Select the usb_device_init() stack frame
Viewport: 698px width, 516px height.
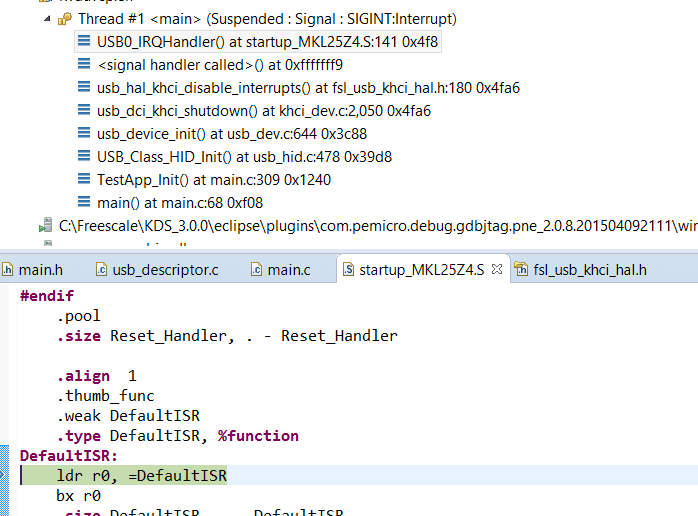click(x=231, y=134)
